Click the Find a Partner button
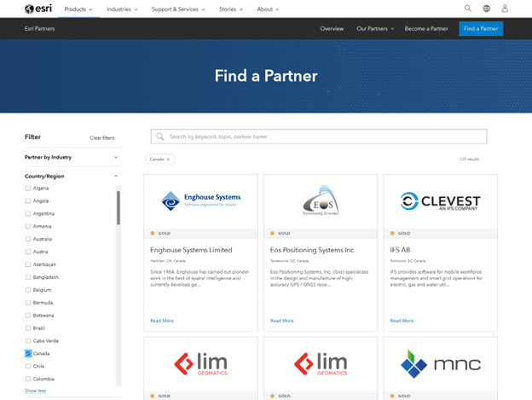 [x=481, y=28]
